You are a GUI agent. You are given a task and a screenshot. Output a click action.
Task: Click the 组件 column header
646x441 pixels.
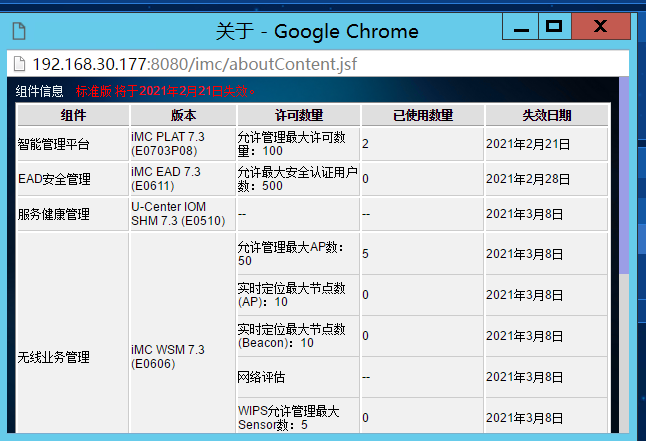pos(73,115)
